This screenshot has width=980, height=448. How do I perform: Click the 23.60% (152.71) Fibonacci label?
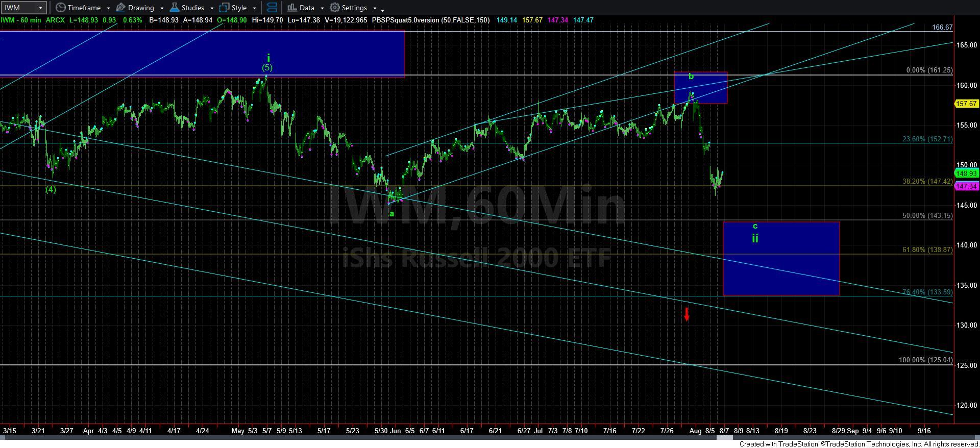click(927, 139)
